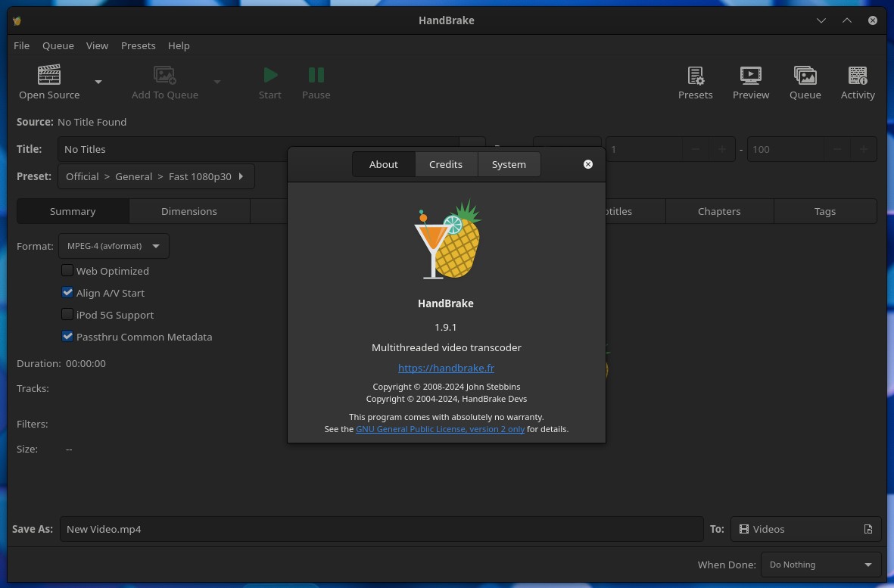Viewport: 894px width, 588px height.
Task: Click the Open Source clapperboard icon
Action: point(49,75)
